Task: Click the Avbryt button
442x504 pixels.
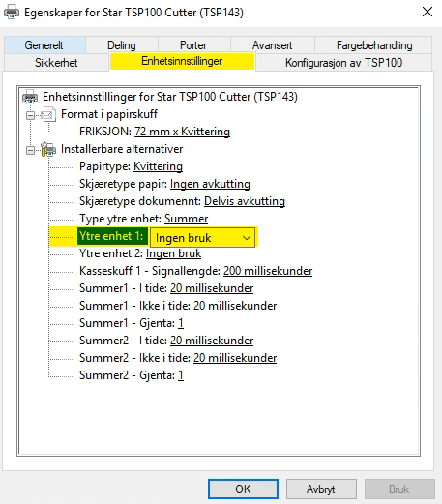Action: coord(321,489)
